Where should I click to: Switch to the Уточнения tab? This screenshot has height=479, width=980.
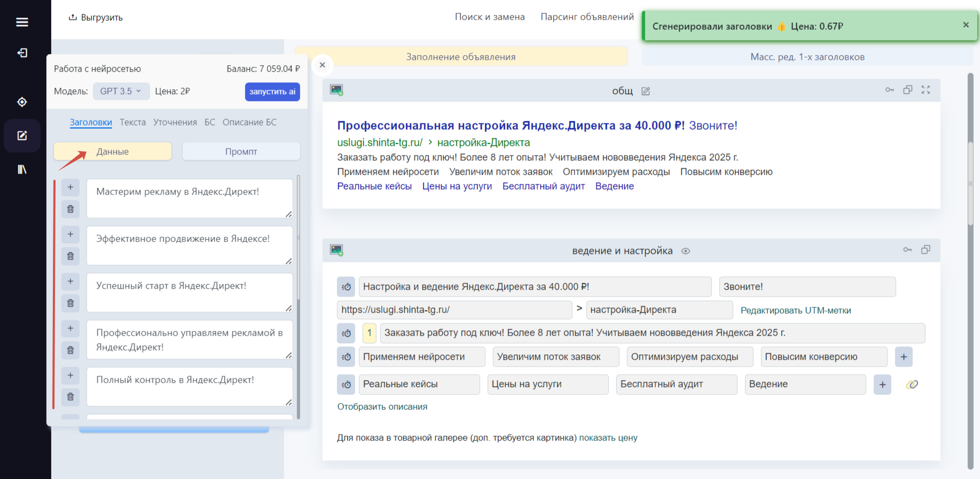pos(175,122)
